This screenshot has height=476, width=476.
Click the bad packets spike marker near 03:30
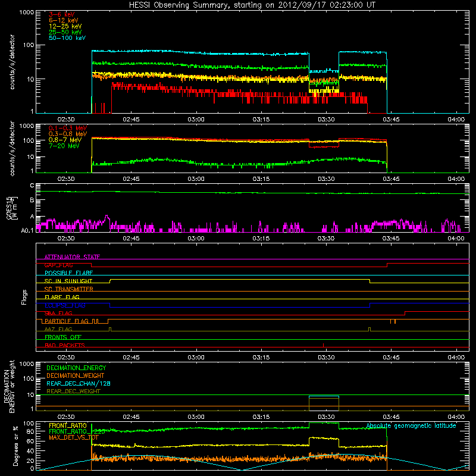click(323, 345)
